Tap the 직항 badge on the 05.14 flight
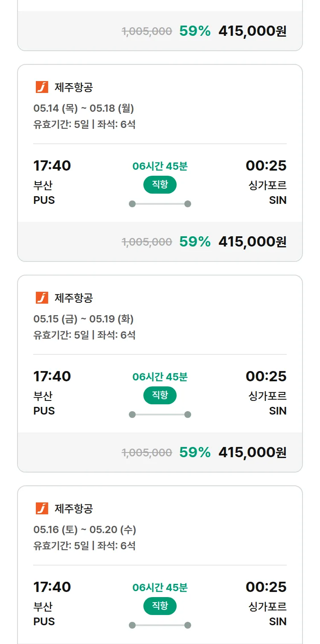Screen dimensions: 320x644 (160, 185)
